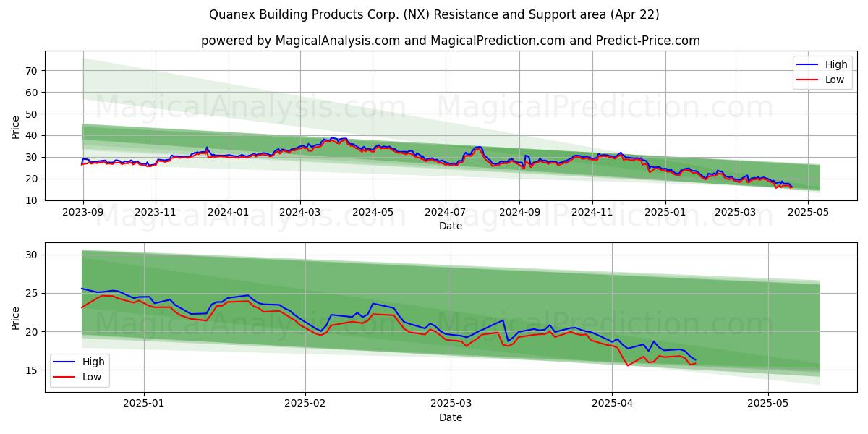Click the '2025-03' date label on top chart
This screenshot has width=868, height=434.
[x=735, y=213]
